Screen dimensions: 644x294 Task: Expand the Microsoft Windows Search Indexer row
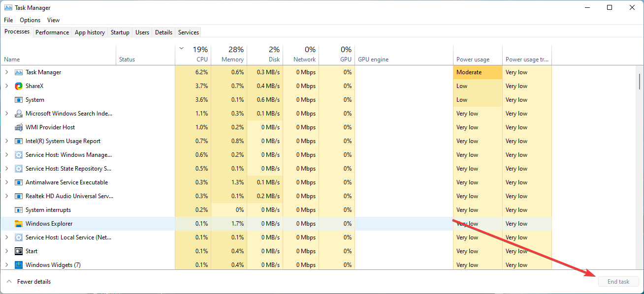[x=6, y=114]
